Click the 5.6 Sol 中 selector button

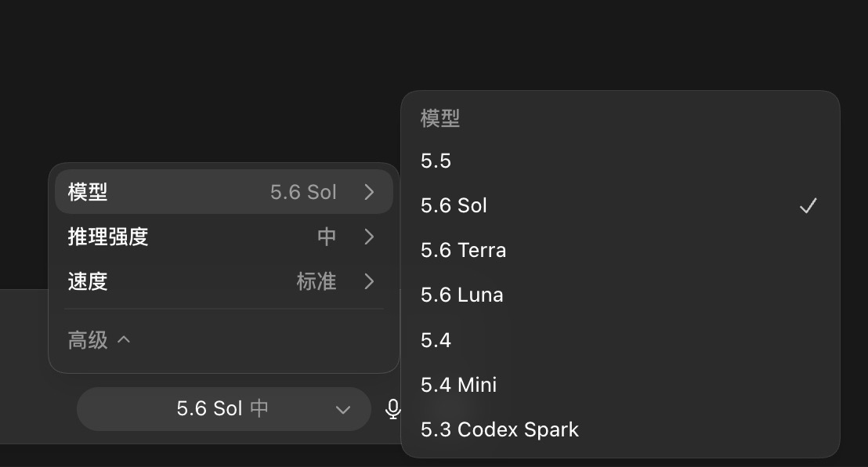(x=223, y=409)
